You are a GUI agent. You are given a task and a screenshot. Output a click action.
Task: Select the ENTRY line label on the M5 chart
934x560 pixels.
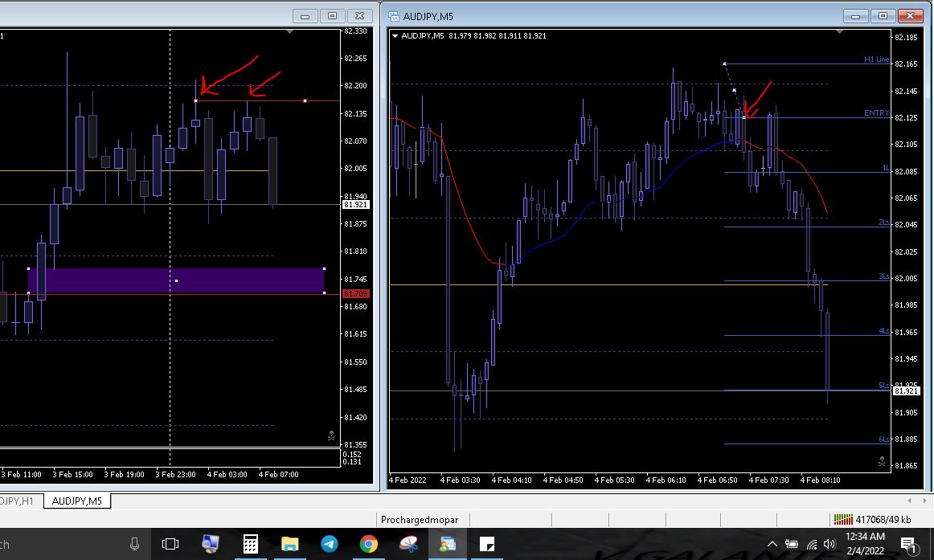pyautogui.click(x=876, y=113)
